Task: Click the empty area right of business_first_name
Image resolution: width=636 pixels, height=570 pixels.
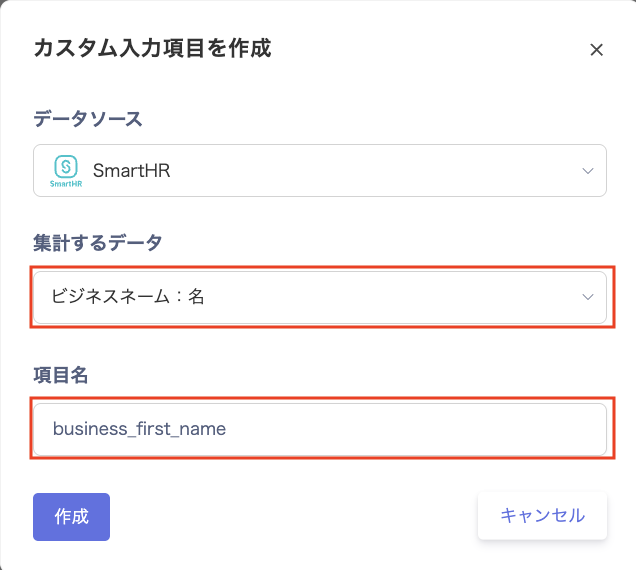Action: click(x=414, y=429)
